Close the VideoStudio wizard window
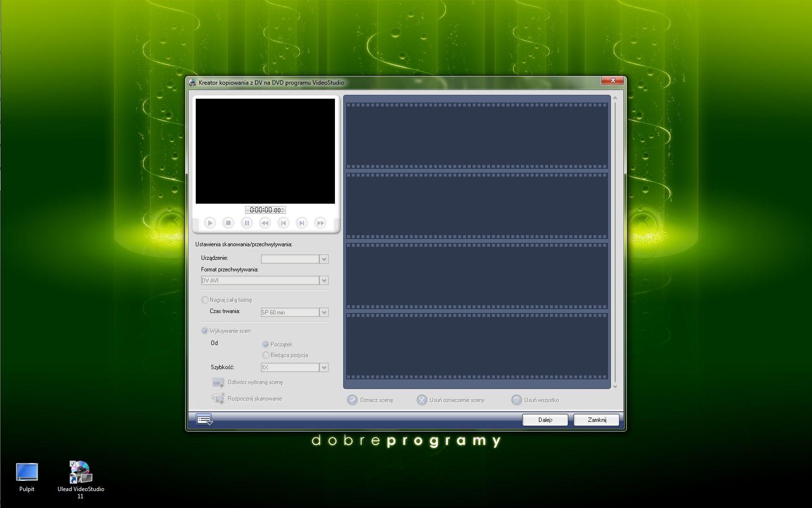The width and height of the screenshot is (812, 508). pyautogui.click(x=613, y=80)
